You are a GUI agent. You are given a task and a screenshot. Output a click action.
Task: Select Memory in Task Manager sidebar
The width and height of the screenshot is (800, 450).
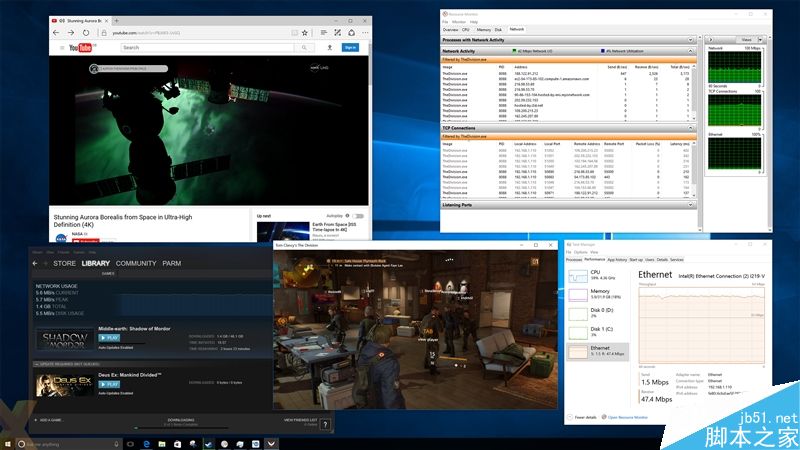click(x=597, y=294)
